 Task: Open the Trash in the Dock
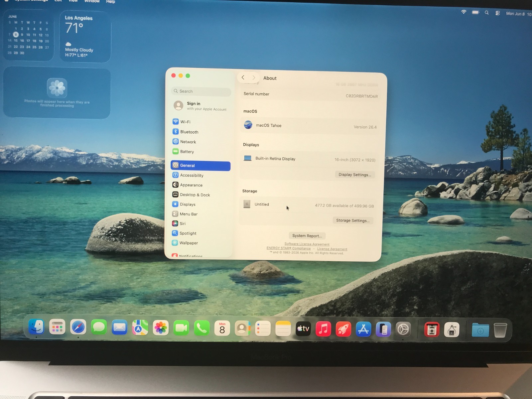pos(500,330)
